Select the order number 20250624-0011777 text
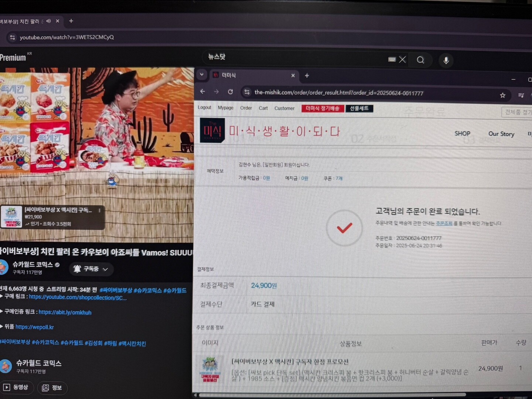Viewport: 532px width, 399px height. pyautogui.click(x=419, y=238)
